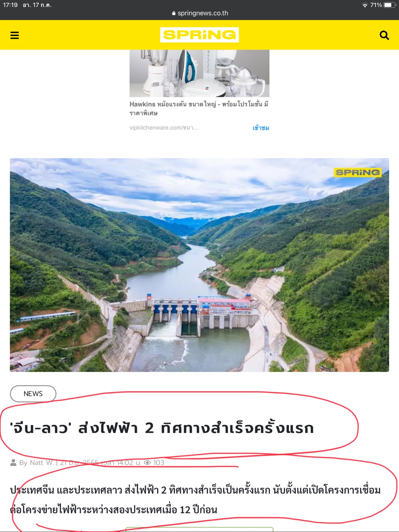Open the hamburger menu icon
This screenshot has height=532, width=399.
tap(15, 35)
